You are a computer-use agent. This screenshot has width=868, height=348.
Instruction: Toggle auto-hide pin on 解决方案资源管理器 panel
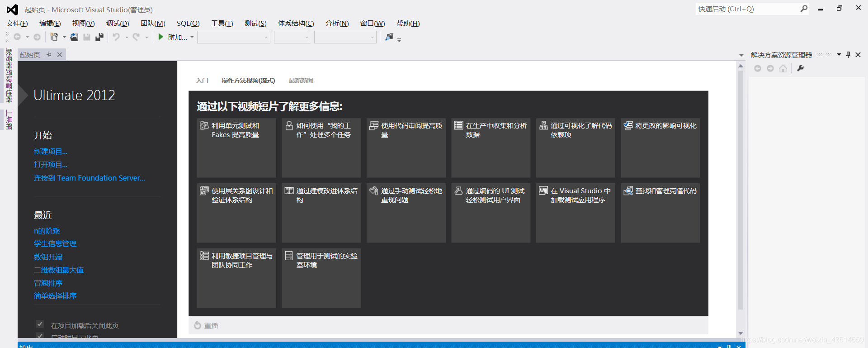pos(848,55)
